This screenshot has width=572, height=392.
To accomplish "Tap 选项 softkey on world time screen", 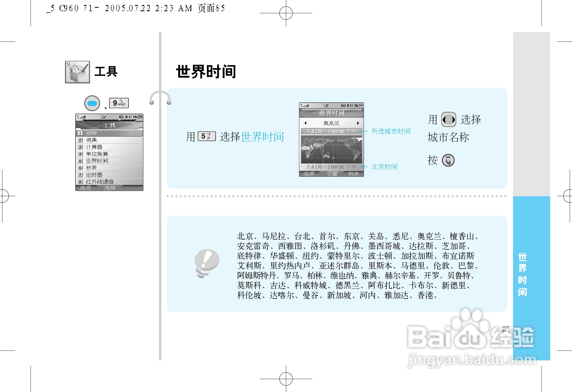I will [309, 174].
